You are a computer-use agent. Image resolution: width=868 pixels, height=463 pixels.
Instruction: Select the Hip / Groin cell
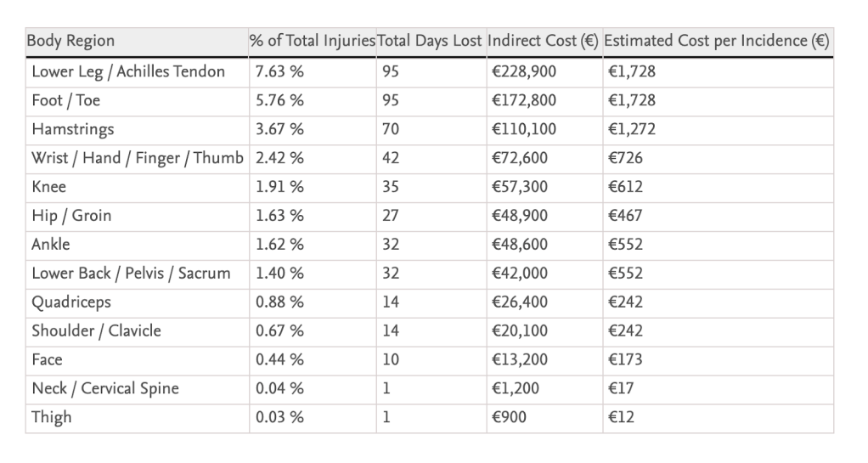click(71, 216)
